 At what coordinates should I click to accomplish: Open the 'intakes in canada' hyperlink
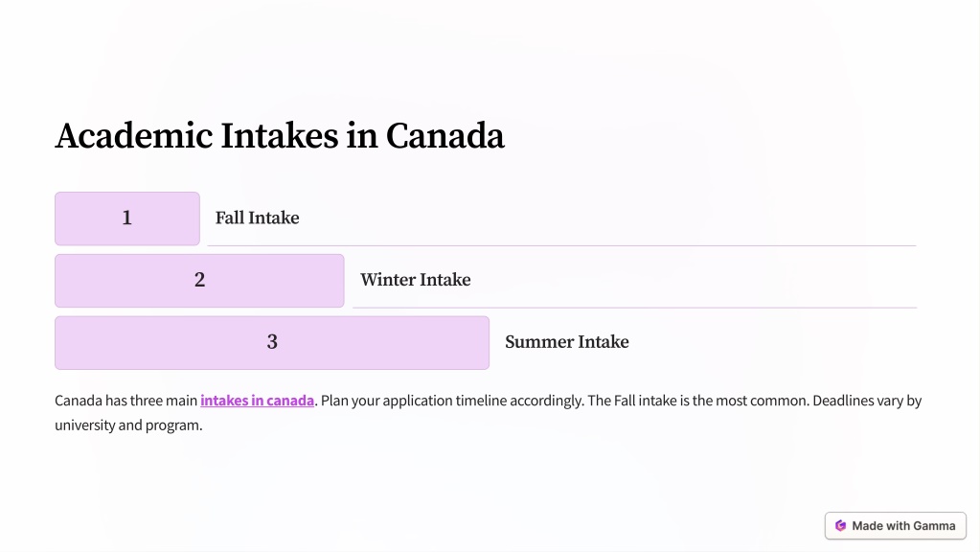pos(257,400)
